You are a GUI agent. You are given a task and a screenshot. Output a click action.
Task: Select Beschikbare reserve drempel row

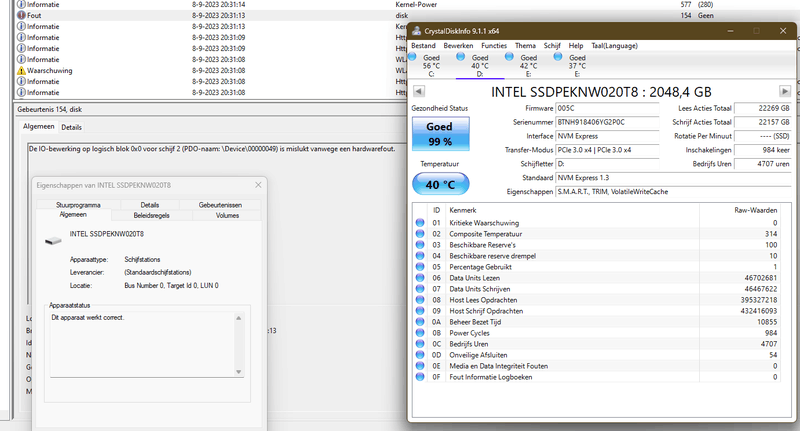597,256
